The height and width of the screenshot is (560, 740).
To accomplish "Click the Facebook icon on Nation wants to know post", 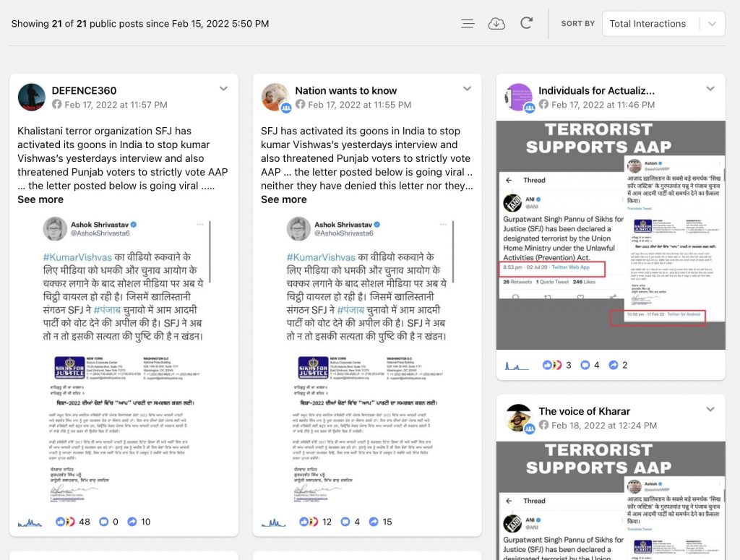I will coord(300,104).
